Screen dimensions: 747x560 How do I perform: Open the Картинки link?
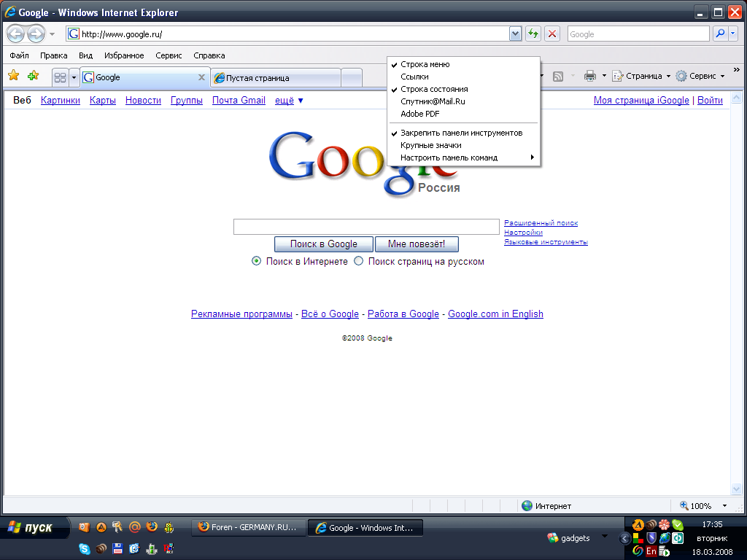click(61, 100)
